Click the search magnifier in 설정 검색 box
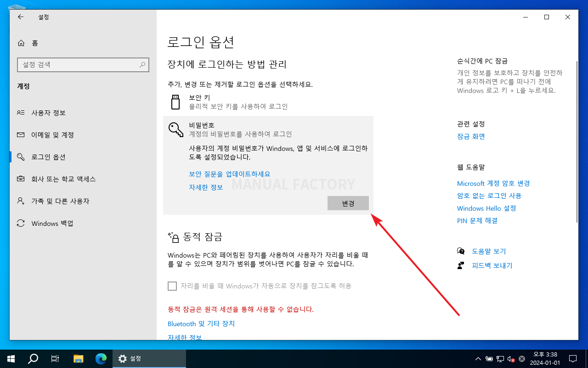 pos(142,65)
